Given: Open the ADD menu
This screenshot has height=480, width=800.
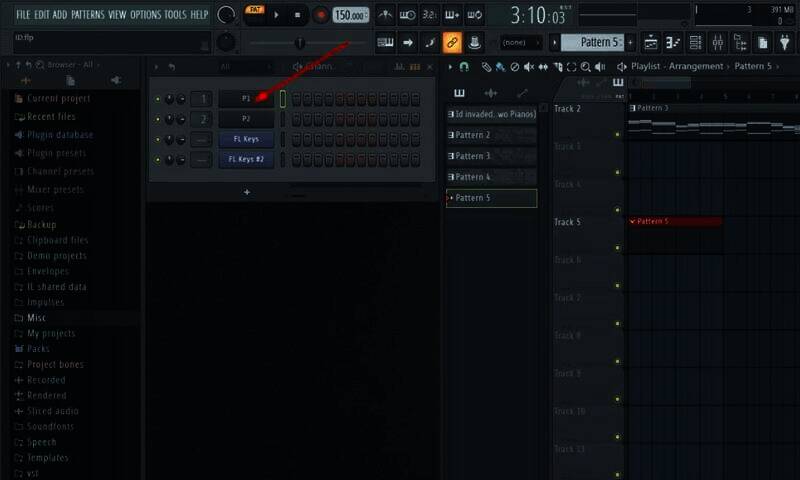Looking at the screenshot, I should click(60, 15).
